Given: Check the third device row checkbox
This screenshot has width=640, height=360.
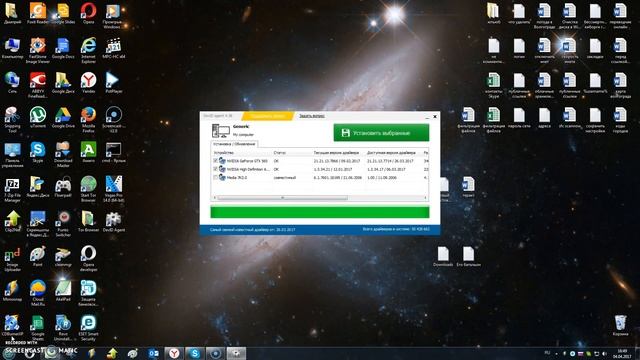Looking at the screenshot, I should pos(216,178).
